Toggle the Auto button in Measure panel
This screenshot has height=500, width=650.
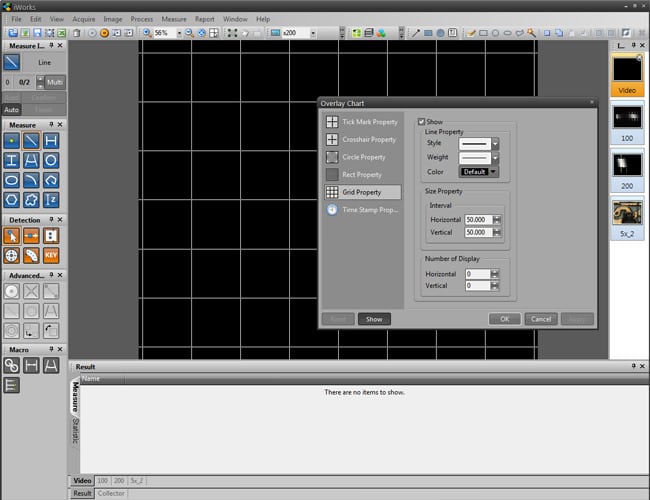pos(12,110)
